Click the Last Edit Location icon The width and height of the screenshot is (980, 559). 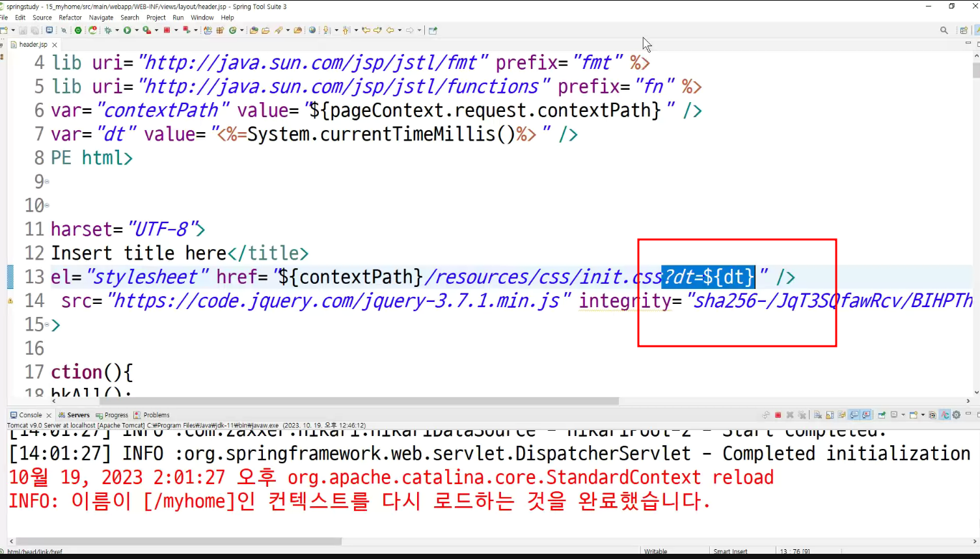[366, 30]
